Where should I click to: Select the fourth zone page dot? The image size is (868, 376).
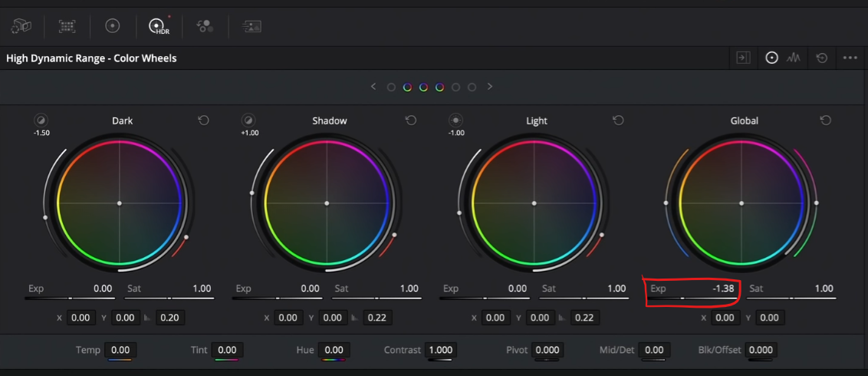(439, 87)
